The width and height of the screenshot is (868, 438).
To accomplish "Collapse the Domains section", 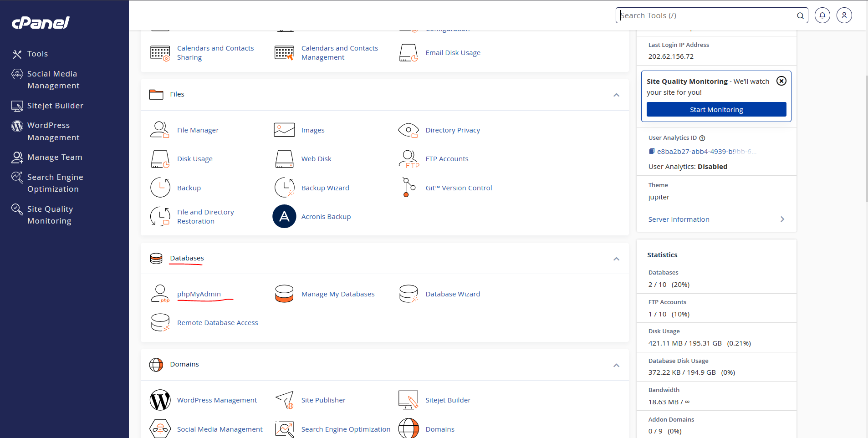I will pyautogui.click(x=616, y=365).
